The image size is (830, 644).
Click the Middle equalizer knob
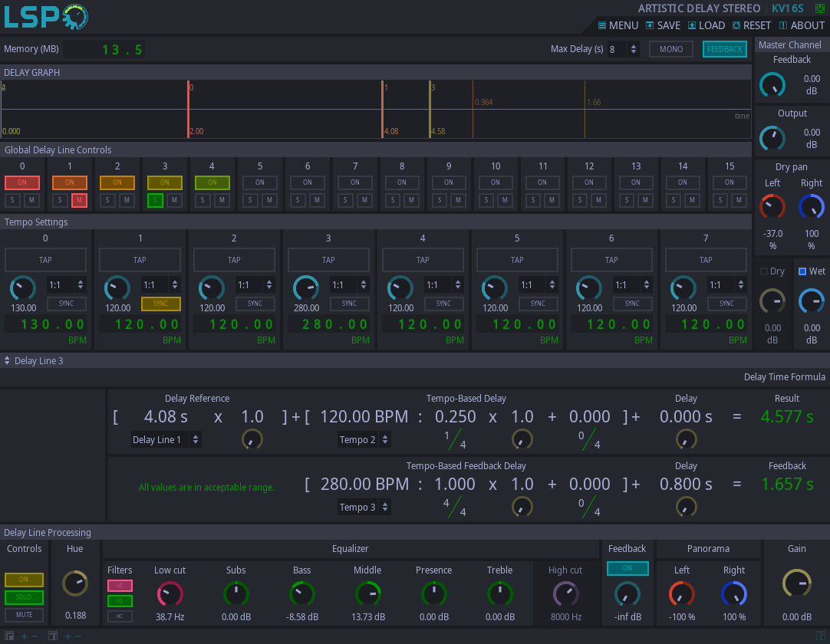368,594
